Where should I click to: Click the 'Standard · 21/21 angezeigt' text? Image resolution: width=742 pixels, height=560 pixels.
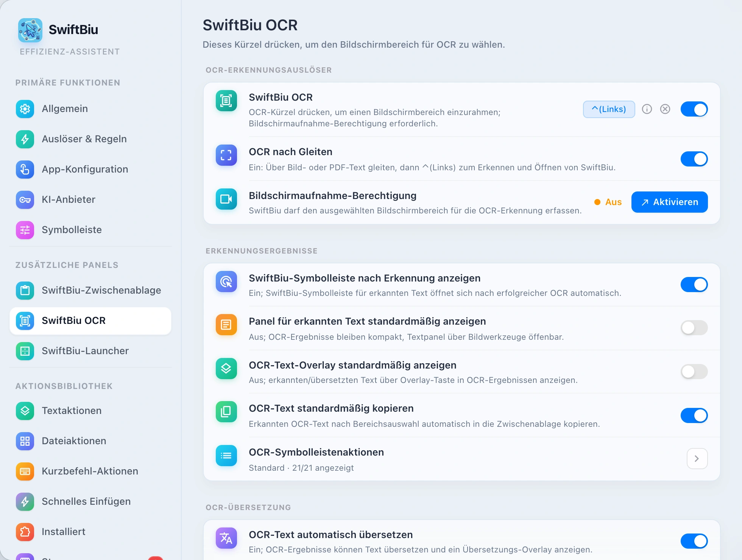[301, 468]
